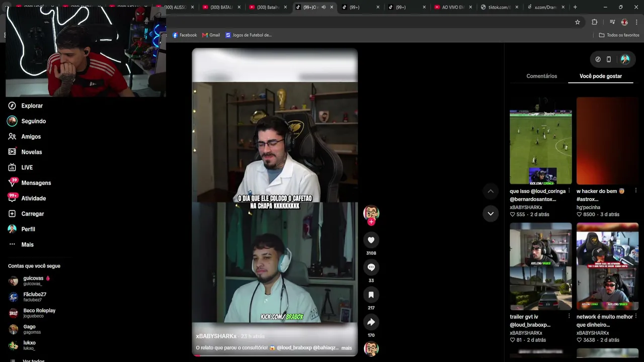The height and width of the screenshot is (362, 644).
Task: Open Atividade notifications
Action: coord(33,198)
